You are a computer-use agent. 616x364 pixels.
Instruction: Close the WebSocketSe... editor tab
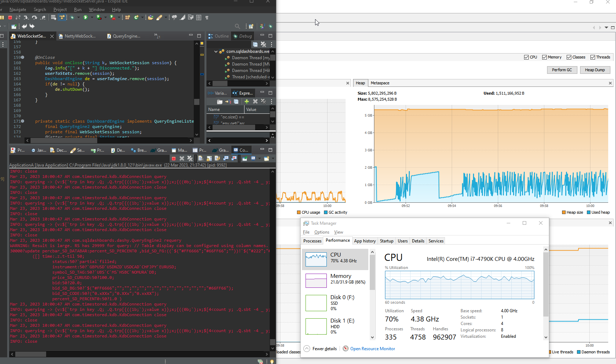52,36
